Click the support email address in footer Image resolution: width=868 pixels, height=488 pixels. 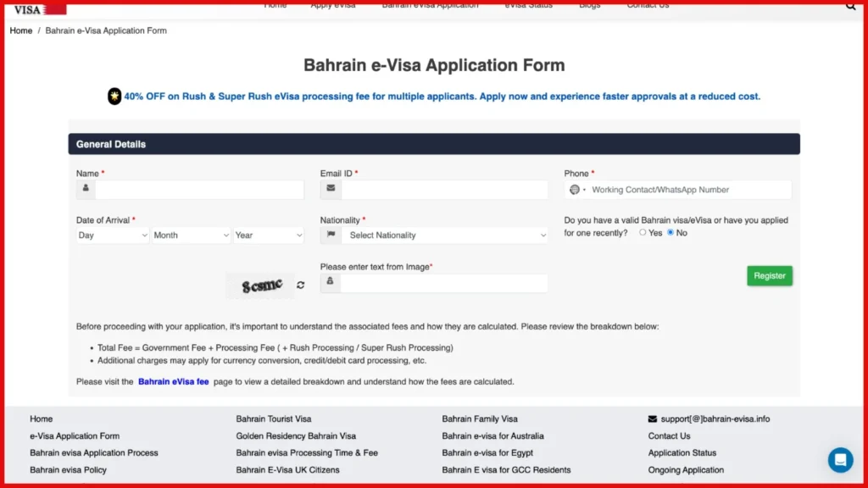[x=715, y=419]
